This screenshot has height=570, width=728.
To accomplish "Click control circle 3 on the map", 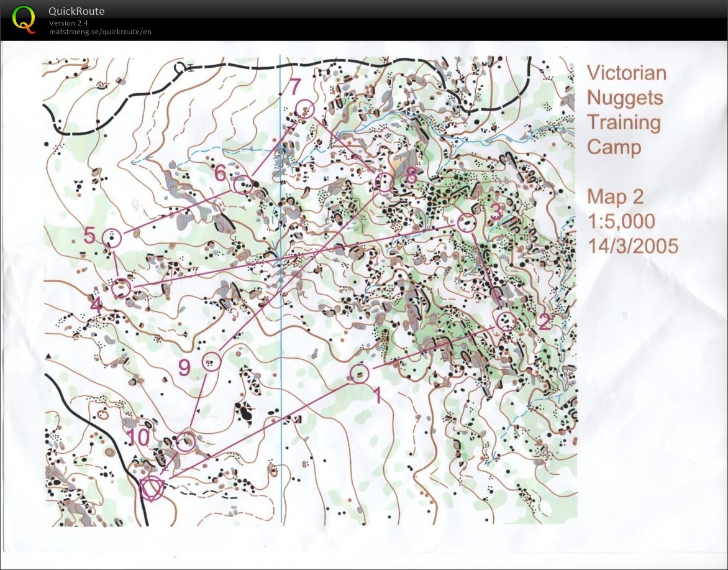I will [x=466, y=221].
